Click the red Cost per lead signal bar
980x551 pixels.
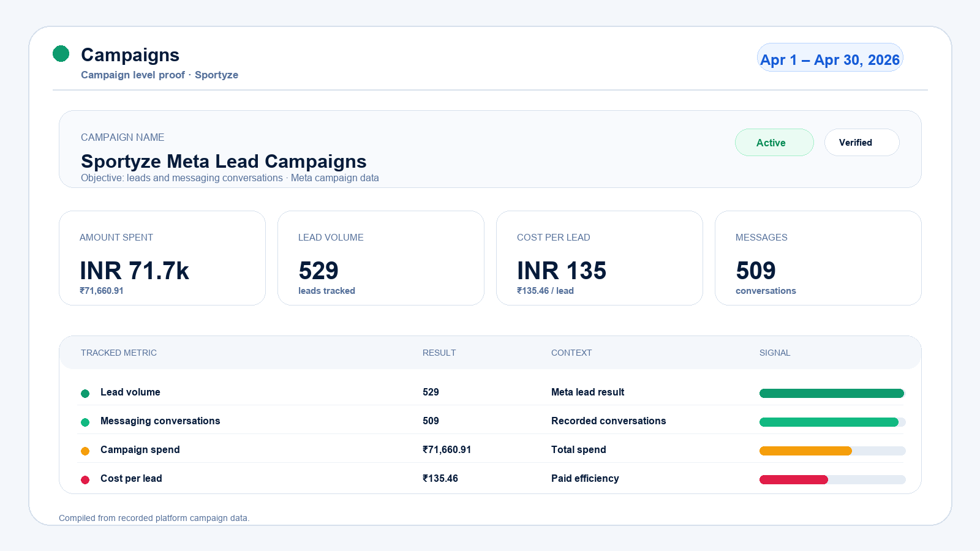pos(794,480)
